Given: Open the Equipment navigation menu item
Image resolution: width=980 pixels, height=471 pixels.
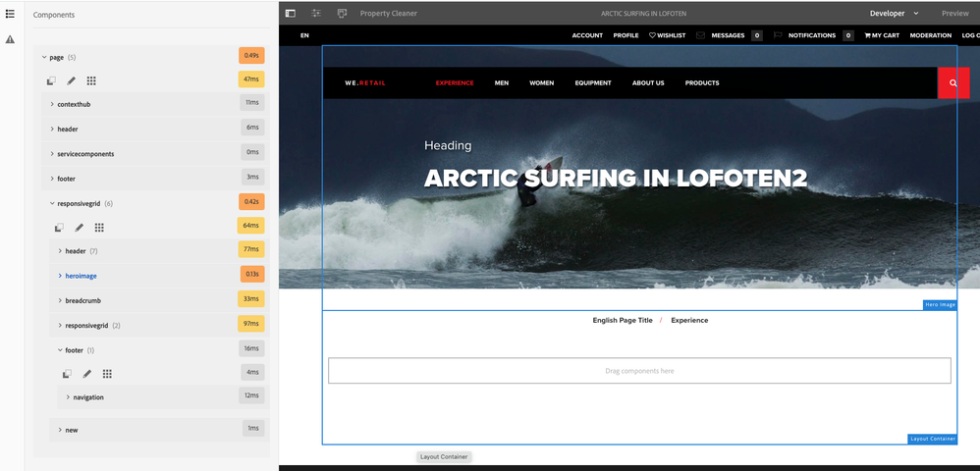Looking at the screenshot, I should click(x=593, y=83).
